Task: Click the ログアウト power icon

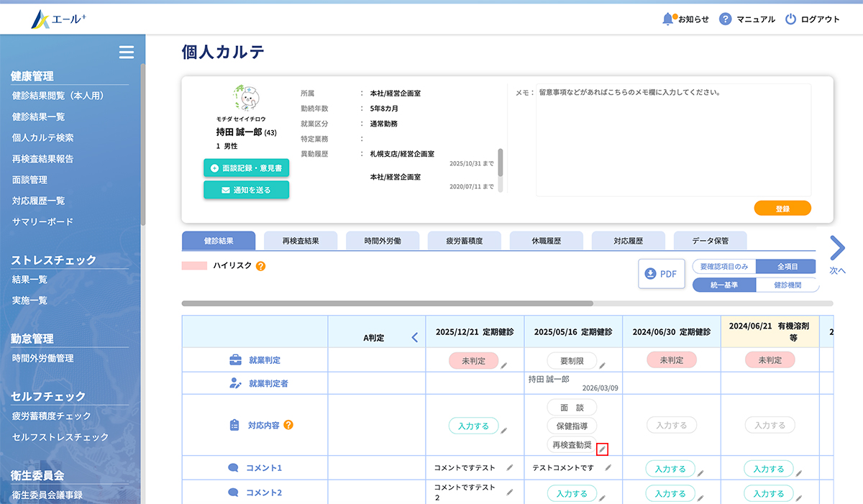Action: tap(790, 19)
